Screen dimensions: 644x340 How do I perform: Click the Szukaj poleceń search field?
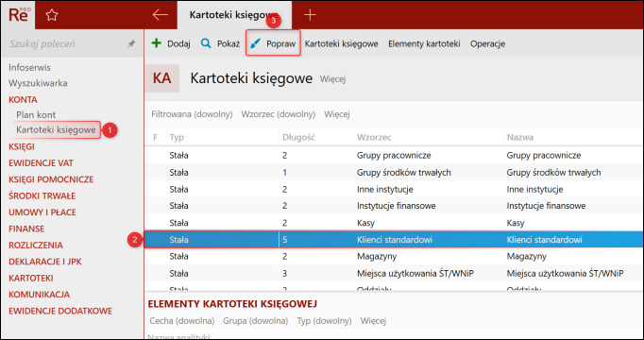coord(66,43)
